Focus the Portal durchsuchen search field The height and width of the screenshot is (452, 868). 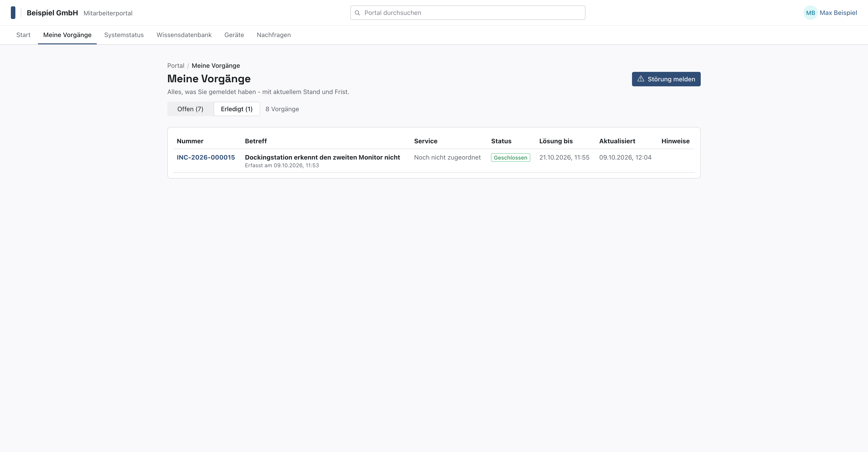coord(468,13)
